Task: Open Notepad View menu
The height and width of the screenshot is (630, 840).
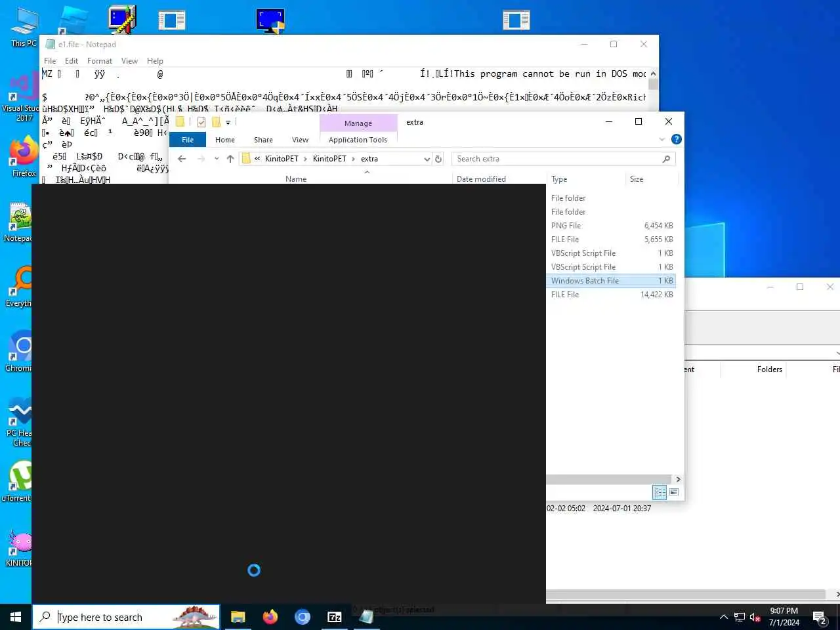Action: [129, 61]
